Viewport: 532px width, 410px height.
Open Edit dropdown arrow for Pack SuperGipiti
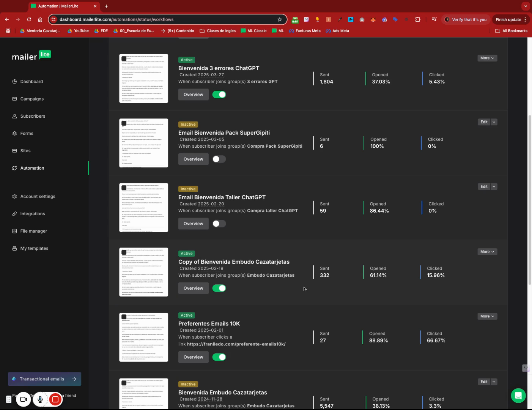tap(494, 122)
